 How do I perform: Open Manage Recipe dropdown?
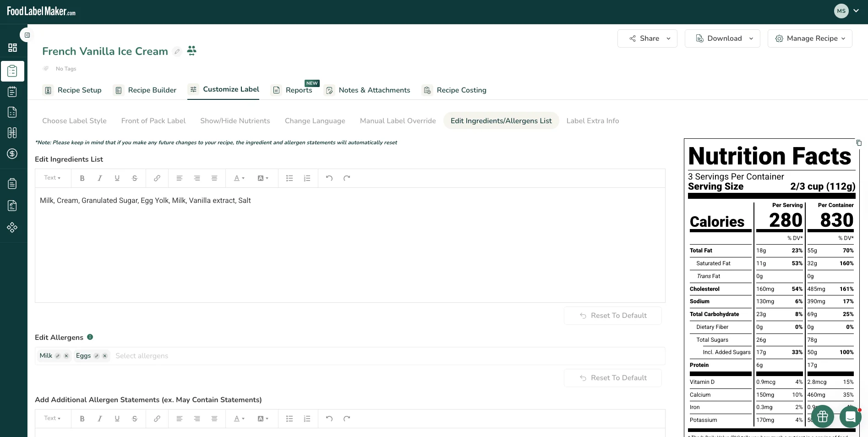click(x=810, y=38)
